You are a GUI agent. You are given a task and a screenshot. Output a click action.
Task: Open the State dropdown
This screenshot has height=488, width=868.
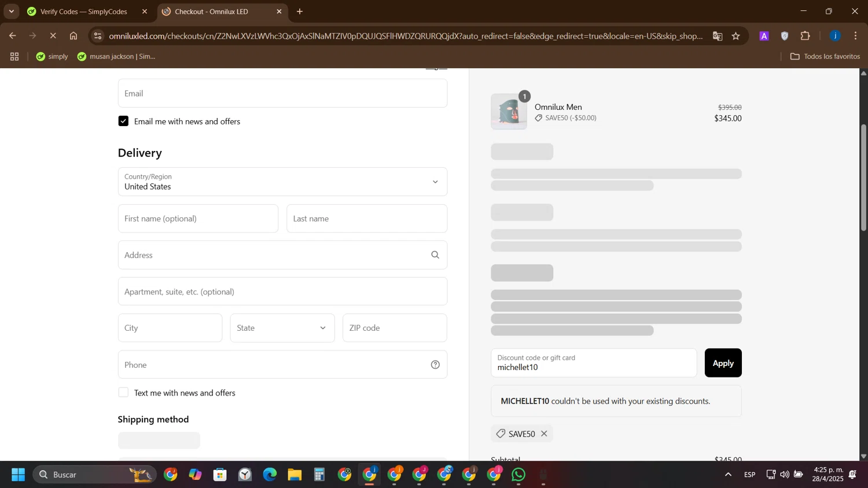pos(282,328)
